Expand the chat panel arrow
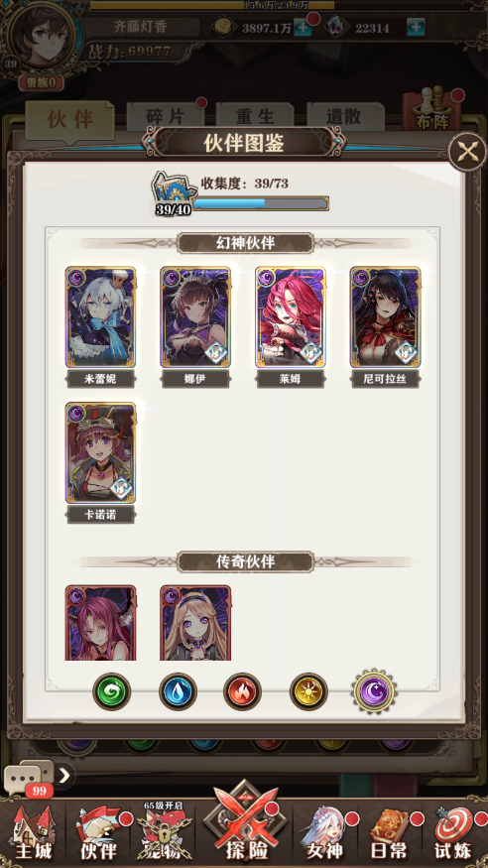Image resolution: width=488 pixels, height=868 pixels. pos(64,776)
